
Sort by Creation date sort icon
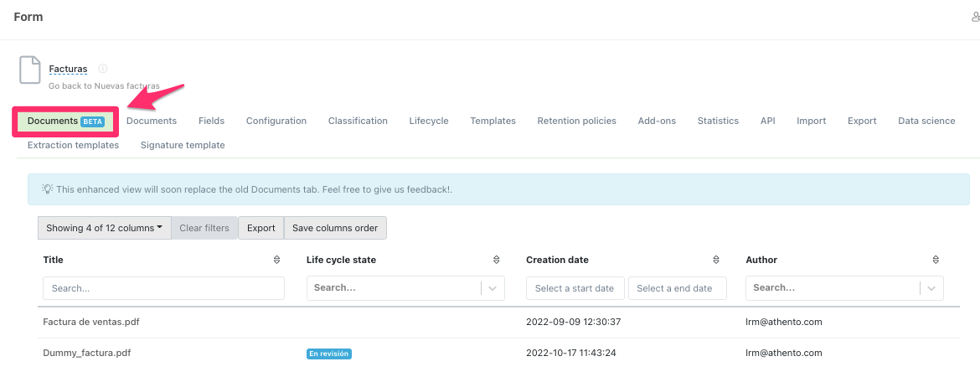(x=716, y=261)
